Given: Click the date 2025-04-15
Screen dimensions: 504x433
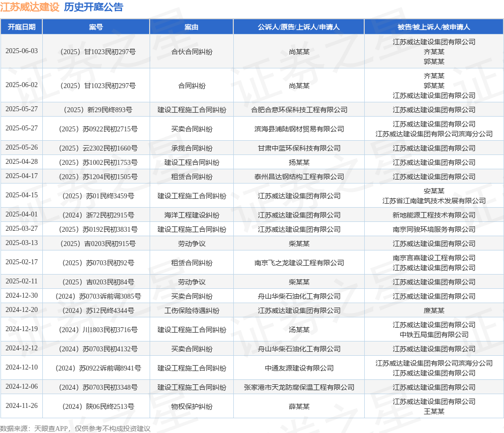Looking at the screenshot, I should coord(22,195).
